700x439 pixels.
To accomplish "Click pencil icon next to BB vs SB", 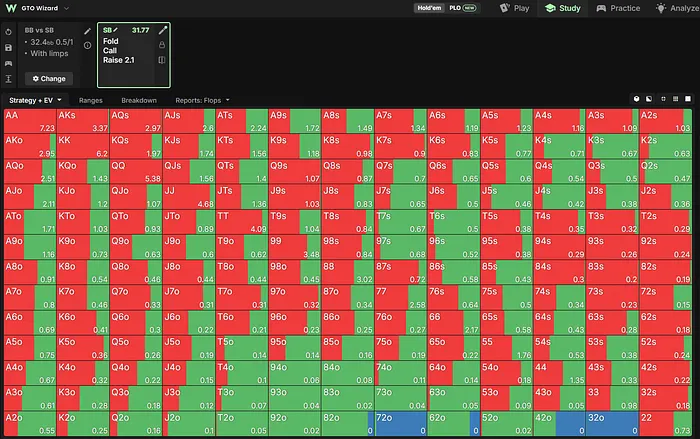I will [88, 31].
